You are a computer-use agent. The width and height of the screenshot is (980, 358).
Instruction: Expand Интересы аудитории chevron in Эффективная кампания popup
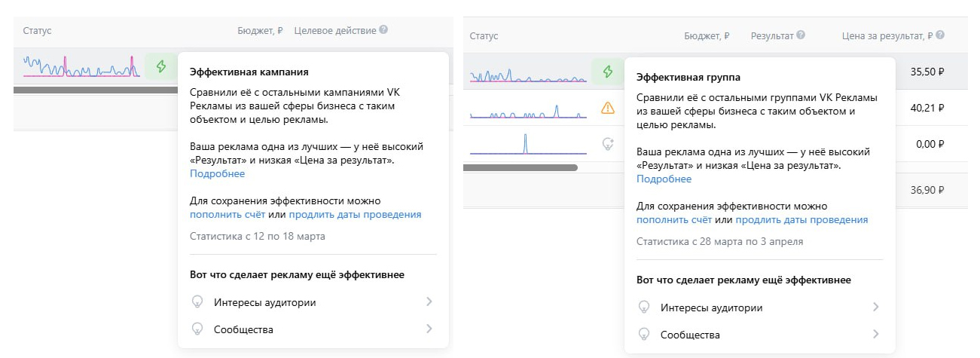click(x=429, y=302)
